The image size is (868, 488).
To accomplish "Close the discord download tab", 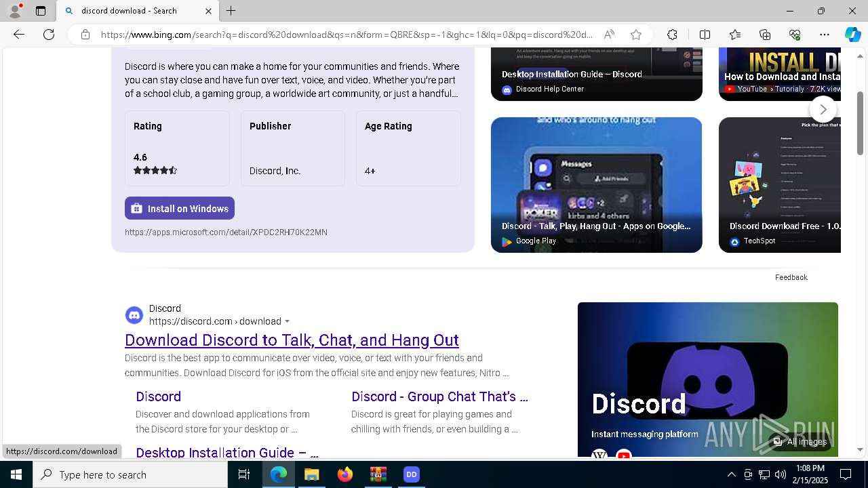I will coord(208,11).
